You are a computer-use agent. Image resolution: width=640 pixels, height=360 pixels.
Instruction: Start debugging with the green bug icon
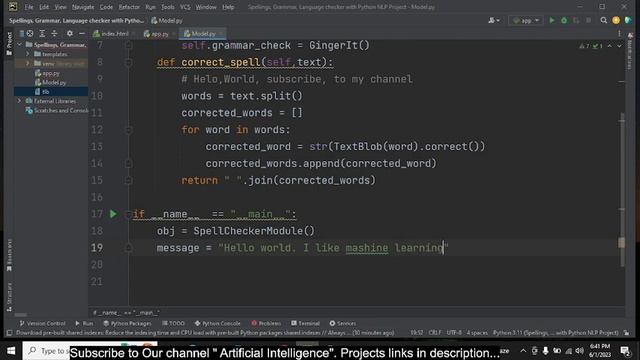coord(564,20)
